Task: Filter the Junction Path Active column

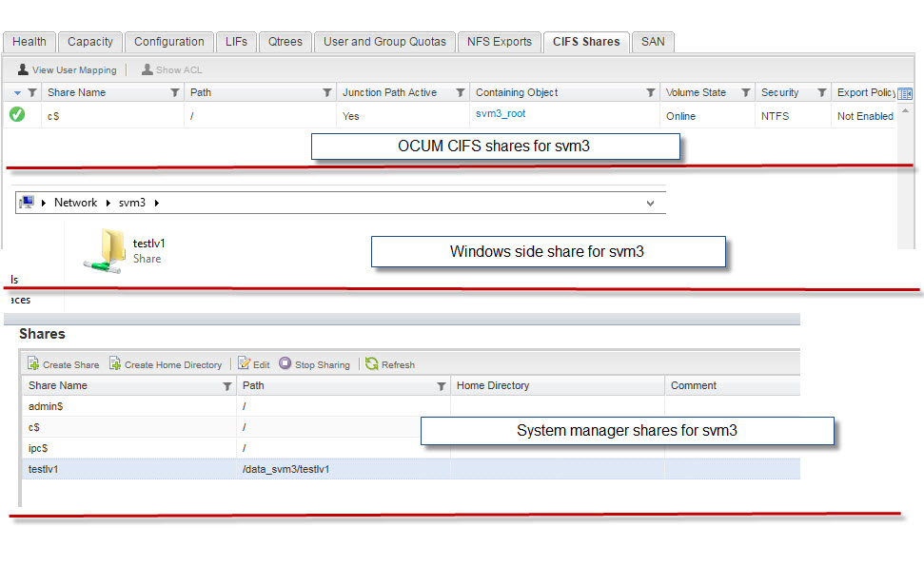Action: (461, 92)
